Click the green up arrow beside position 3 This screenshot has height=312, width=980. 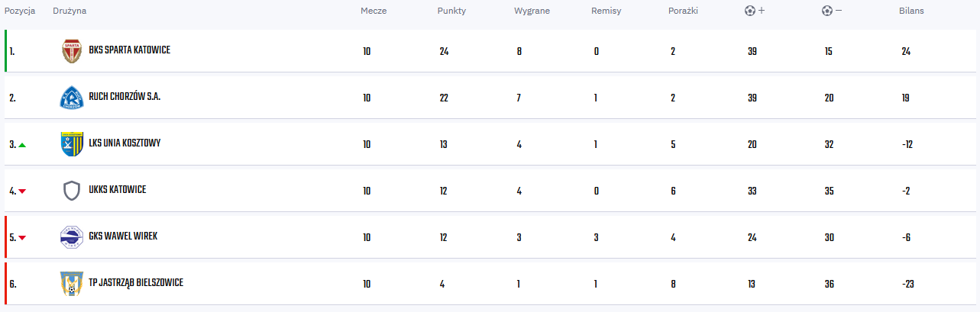pyautogui.click(x=22, y=145)
